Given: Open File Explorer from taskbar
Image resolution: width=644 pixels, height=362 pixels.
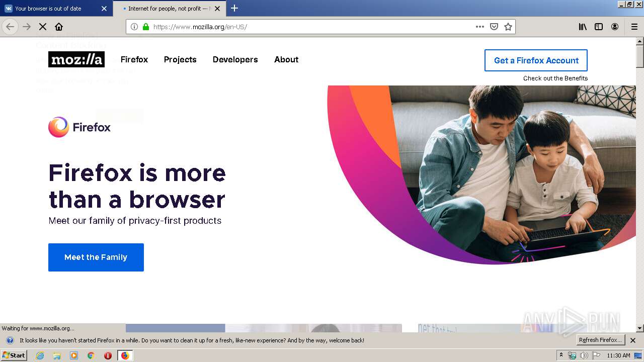Looking at the screenshot, I should point(57,355).
